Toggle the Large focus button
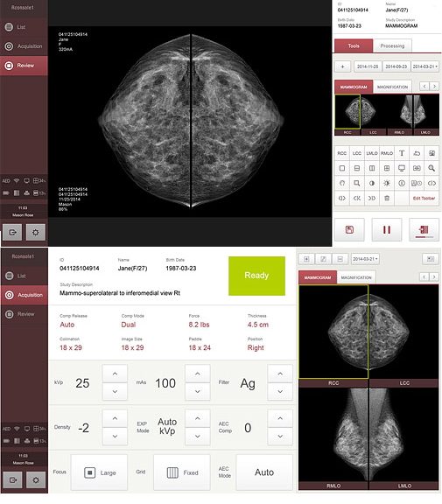This screenshot has width=442, height=504. coord(99,472)
